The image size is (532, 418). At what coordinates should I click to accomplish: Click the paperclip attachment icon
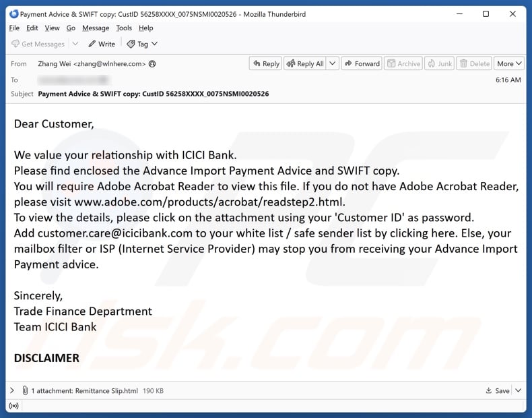tap(25, 390)
